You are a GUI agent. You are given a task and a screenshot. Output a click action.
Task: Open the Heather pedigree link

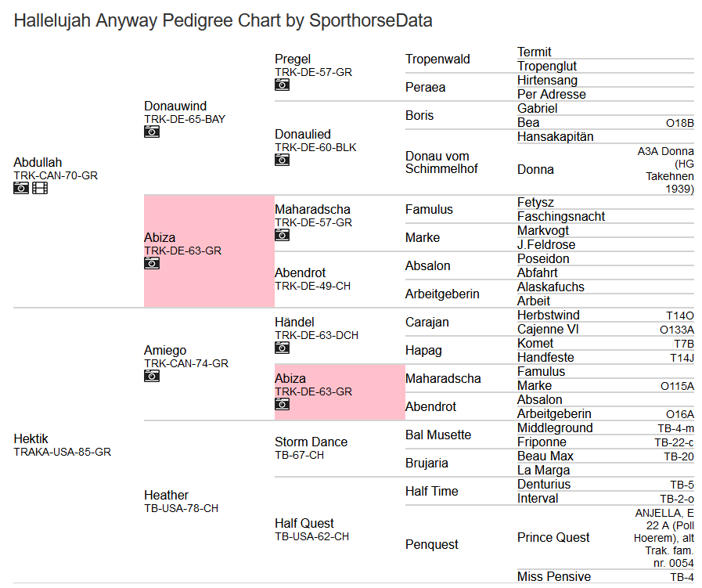[166, 495]
